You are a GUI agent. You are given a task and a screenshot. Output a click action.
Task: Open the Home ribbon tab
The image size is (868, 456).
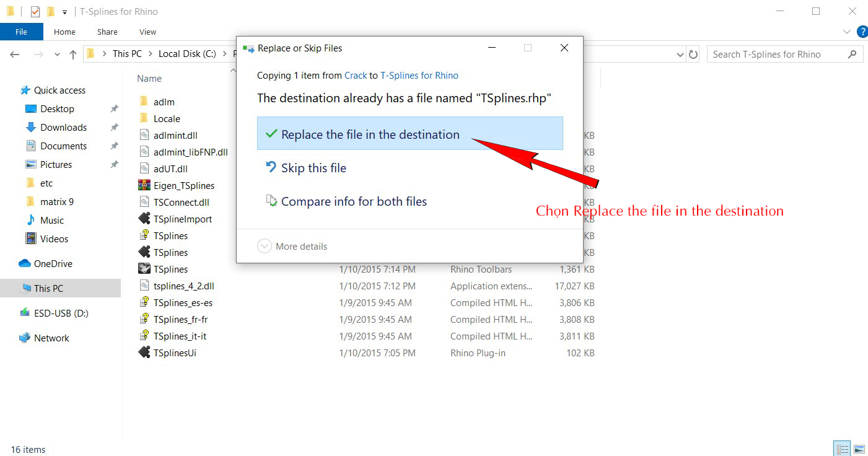64,32
